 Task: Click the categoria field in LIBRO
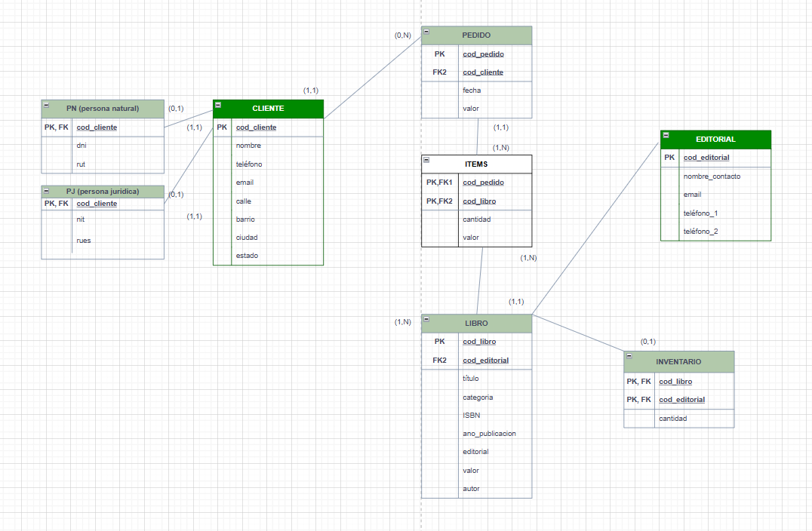(x=478, y=397)
